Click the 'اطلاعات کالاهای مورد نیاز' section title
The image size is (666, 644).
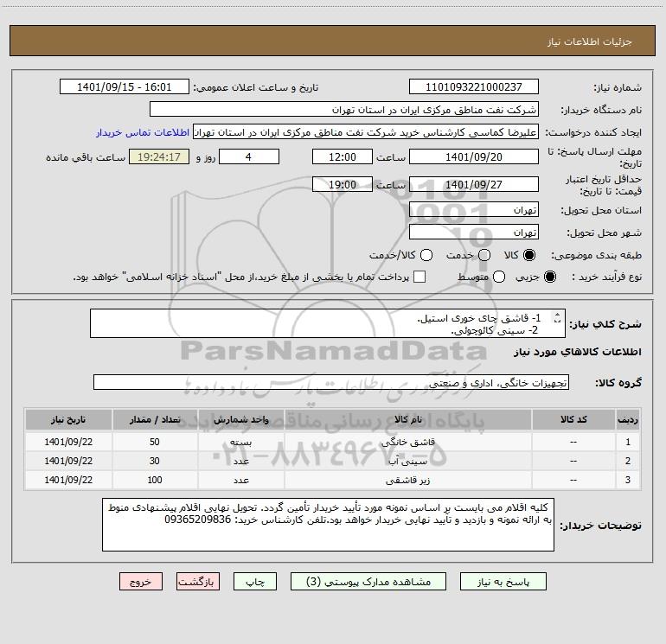coord(578,352)
